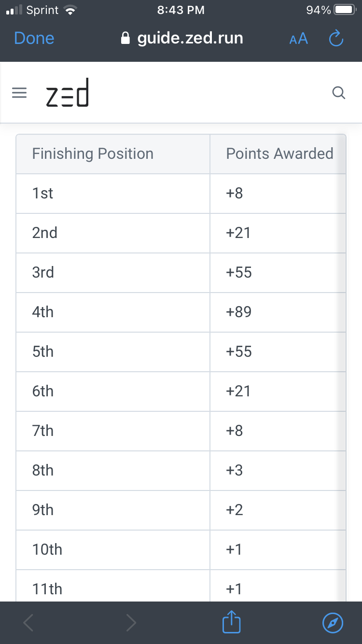Tap the Wi-Fi status icon

click(x=71, y=10)
